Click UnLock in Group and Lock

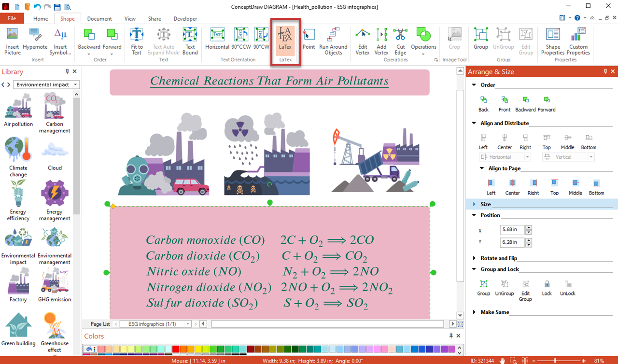(568, 288)
